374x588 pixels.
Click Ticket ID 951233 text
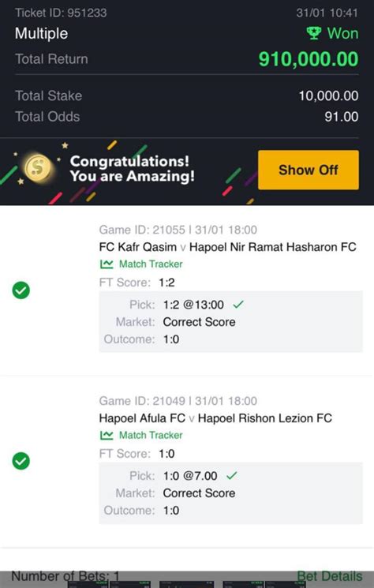[61, 13]
